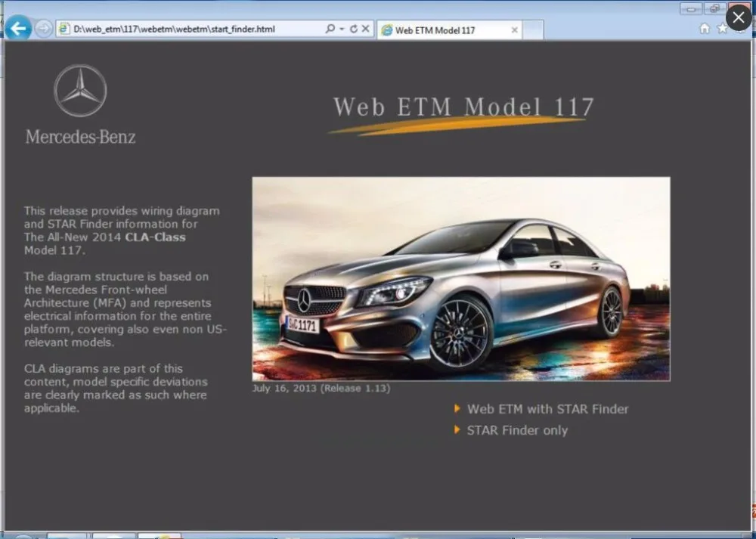Click the search magnifier icon in address bar

click(330, 29)
